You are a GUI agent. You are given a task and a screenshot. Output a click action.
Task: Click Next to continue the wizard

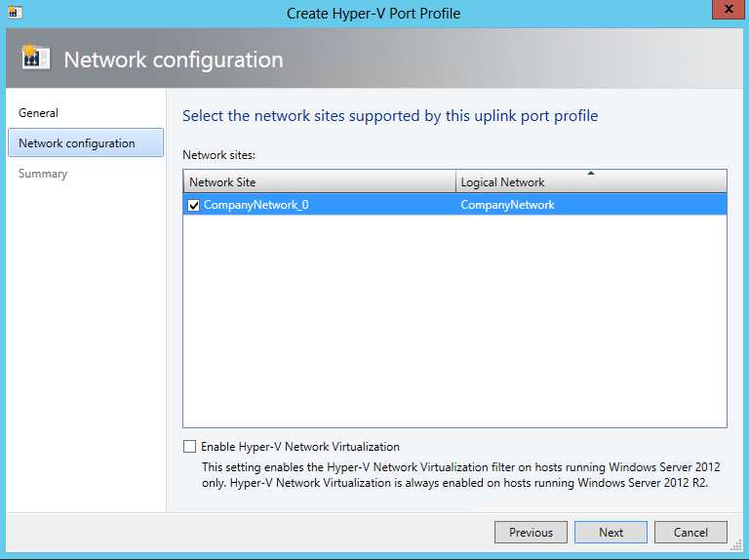click(x=611, y=532)
